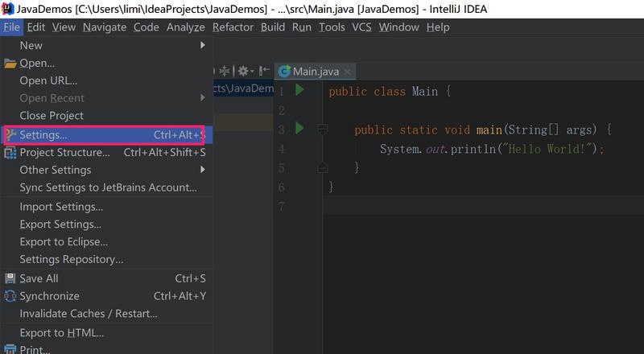Select Export to Eclipse...
The height and width of the screenshot is (354, 644).
[x=107, y=242]
